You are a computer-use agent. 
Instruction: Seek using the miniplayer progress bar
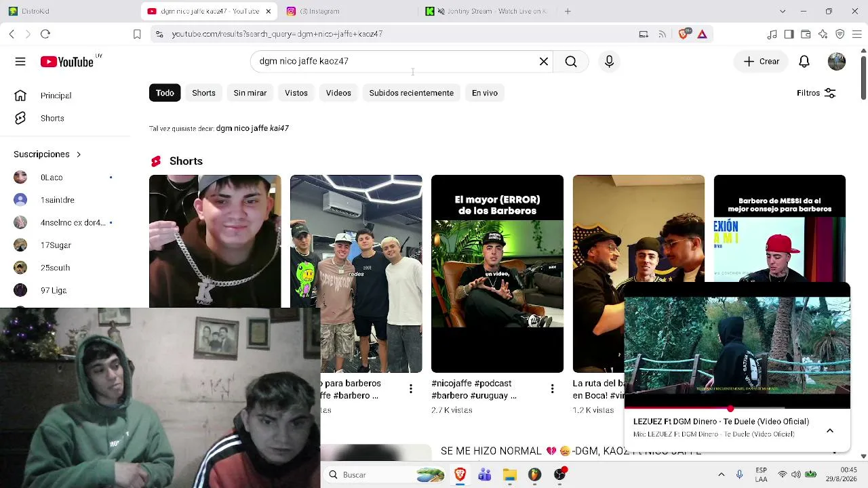click(737, 409)
